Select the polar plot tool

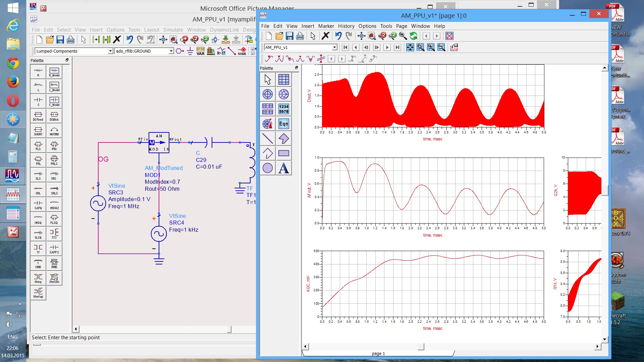click(x=267, y=94)
